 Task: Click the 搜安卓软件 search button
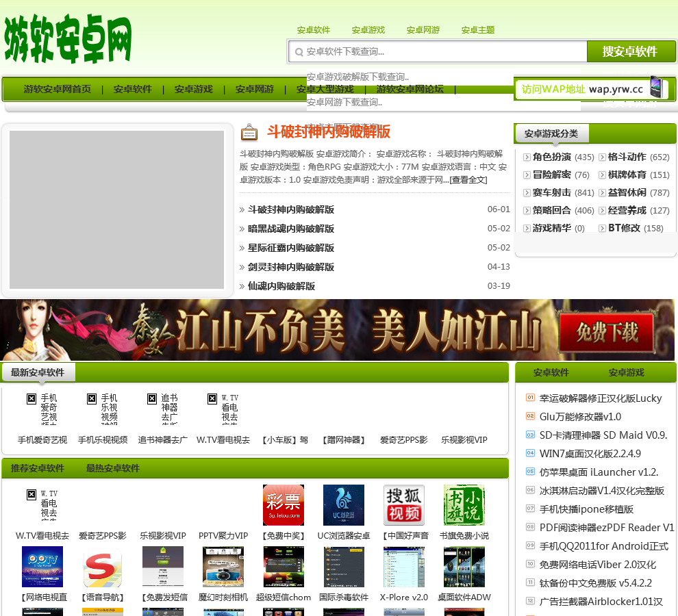click(x=630, y=51)
